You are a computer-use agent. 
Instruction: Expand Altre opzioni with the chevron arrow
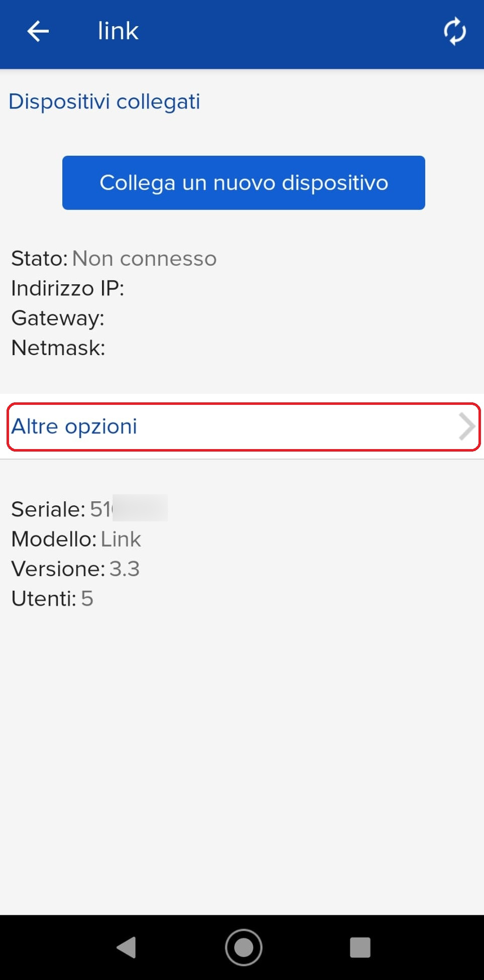466,426
